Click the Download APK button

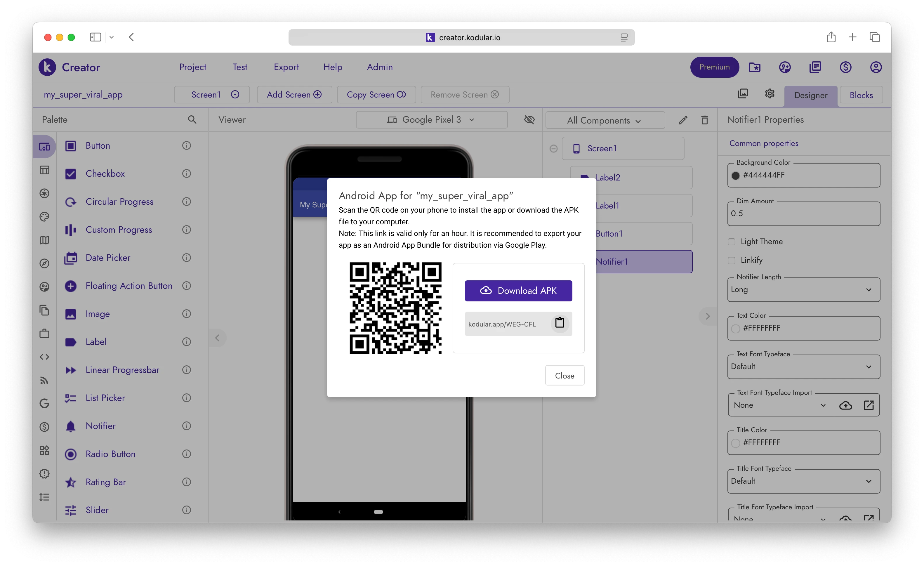click(x=518, y=290)
